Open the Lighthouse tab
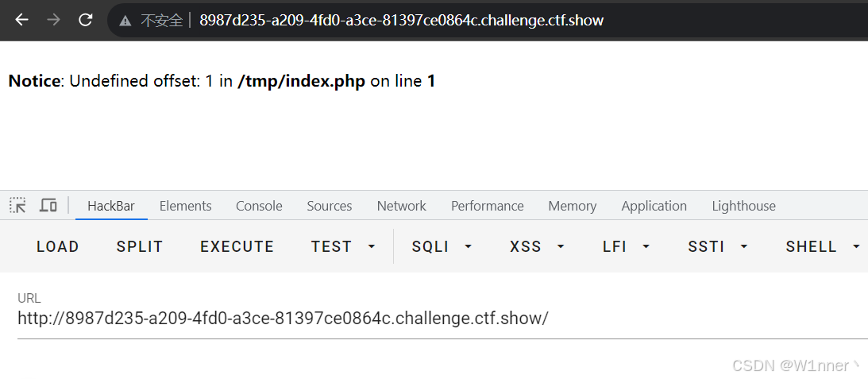 click(743, 206)
